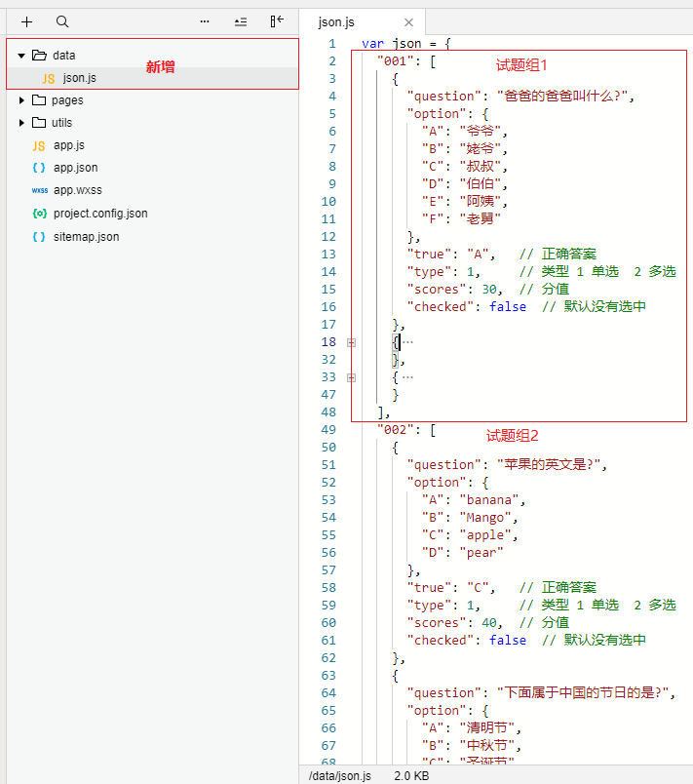Switch to the json.js editor tab

[336, 22]
